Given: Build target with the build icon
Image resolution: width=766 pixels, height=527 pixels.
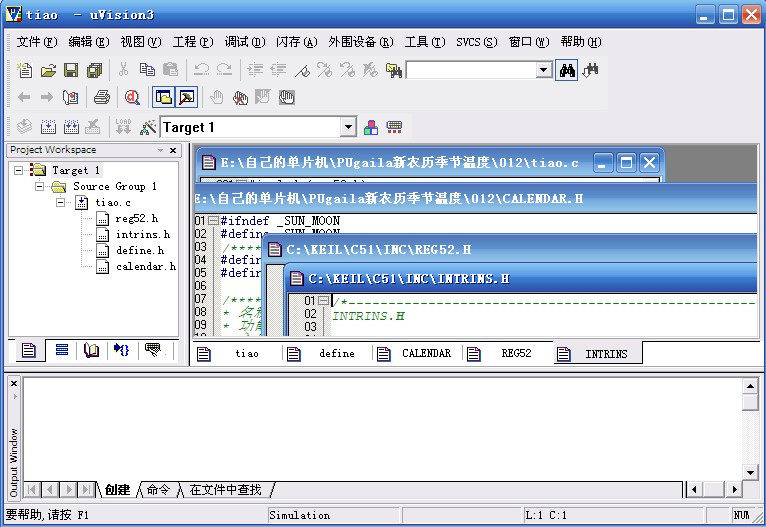Looking at the screenshot, I should coord(48,127).
